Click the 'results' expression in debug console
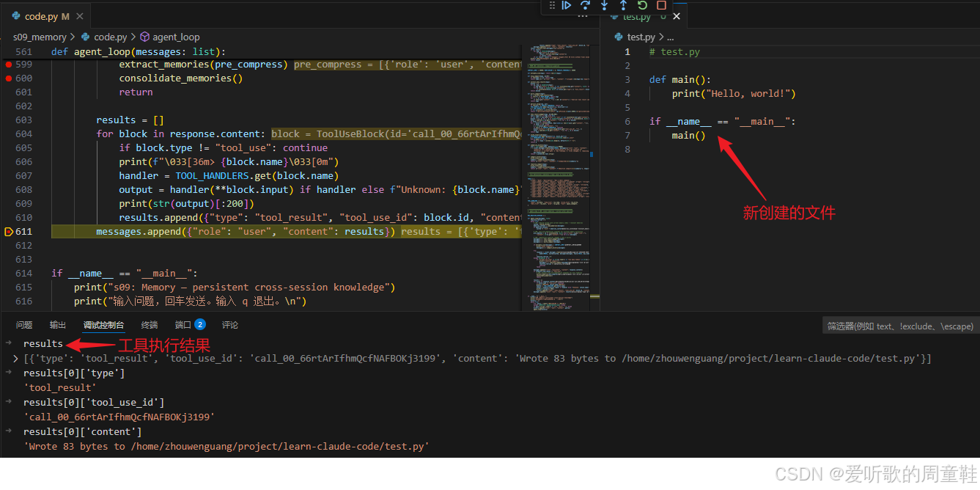 pos(43,344)
